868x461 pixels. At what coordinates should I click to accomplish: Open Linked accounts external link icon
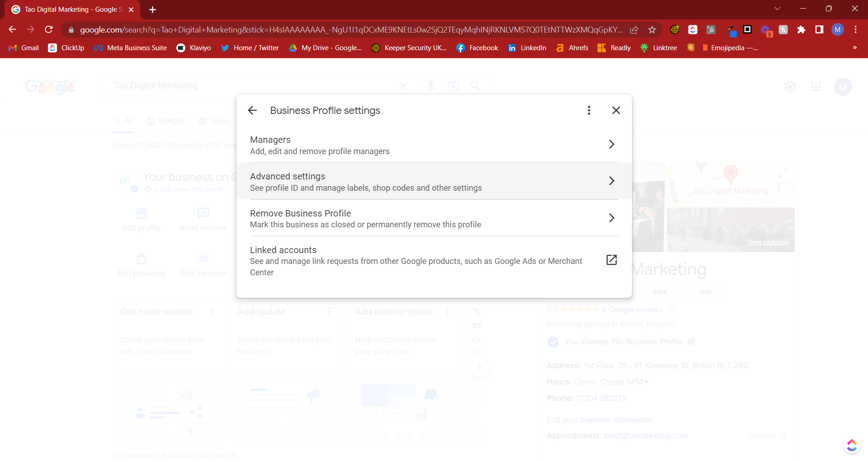click(x=611, y=260)
